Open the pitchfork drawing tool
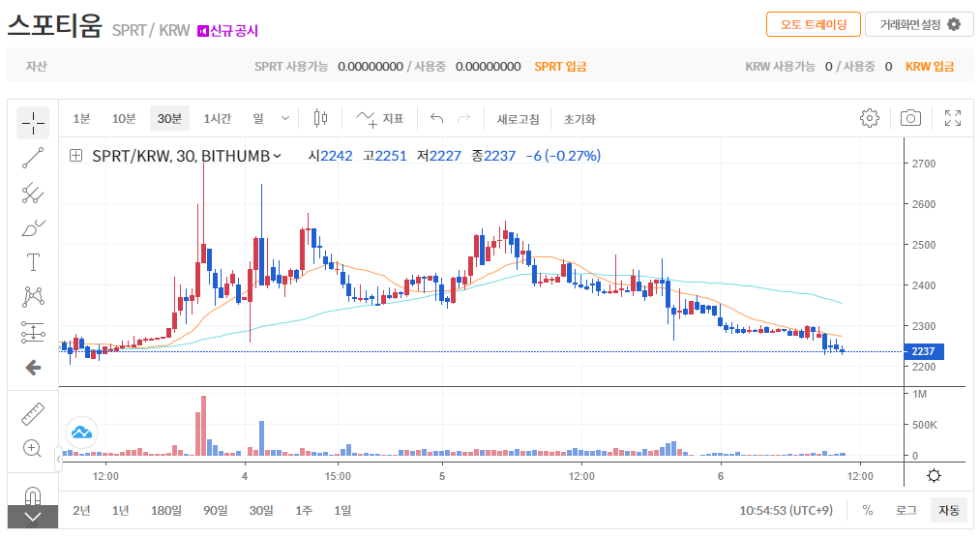This screenshot has width=980, height=538. pos(33,194)
